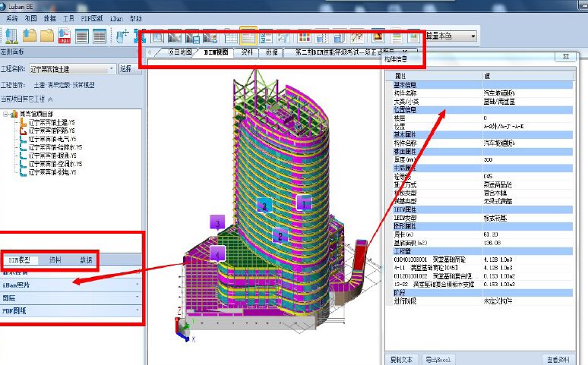Click the 查看资料 button

pyautogui.click(x=558, y=360)
